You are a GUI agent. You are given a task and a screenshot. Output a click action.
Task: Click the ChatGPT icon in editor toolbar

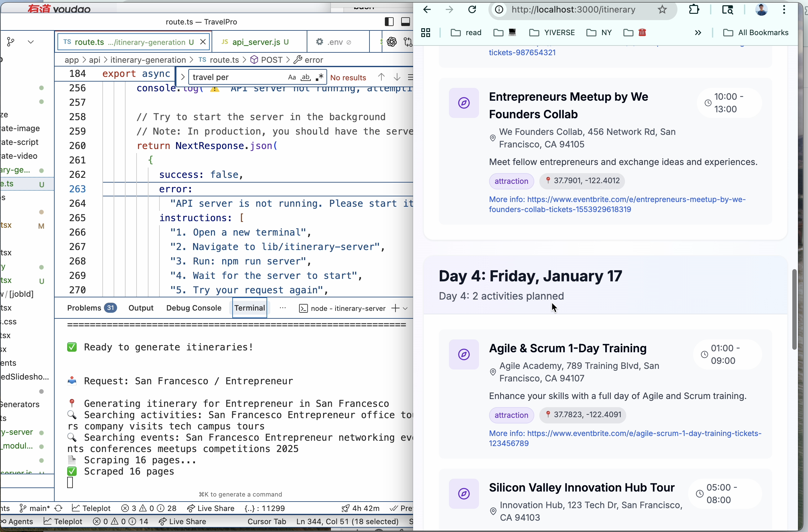coord(391,42)
